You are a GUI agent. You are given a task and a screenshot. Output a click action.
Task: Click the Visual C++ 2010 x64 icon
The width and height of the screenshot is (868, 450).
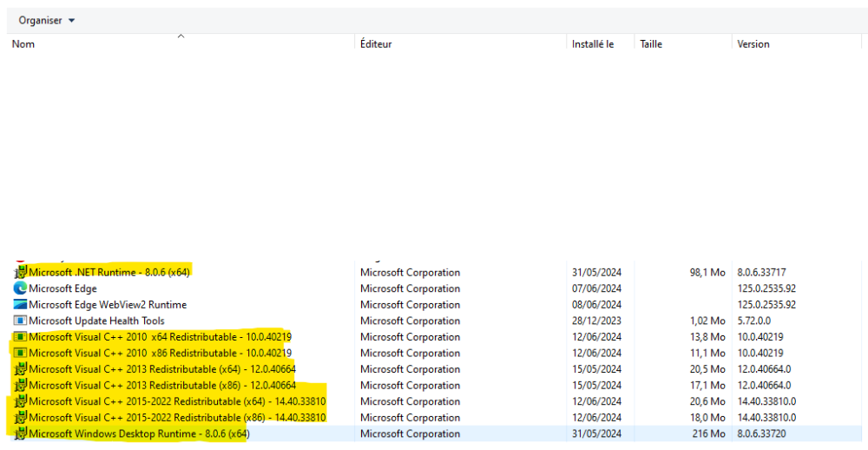[20, 337]
